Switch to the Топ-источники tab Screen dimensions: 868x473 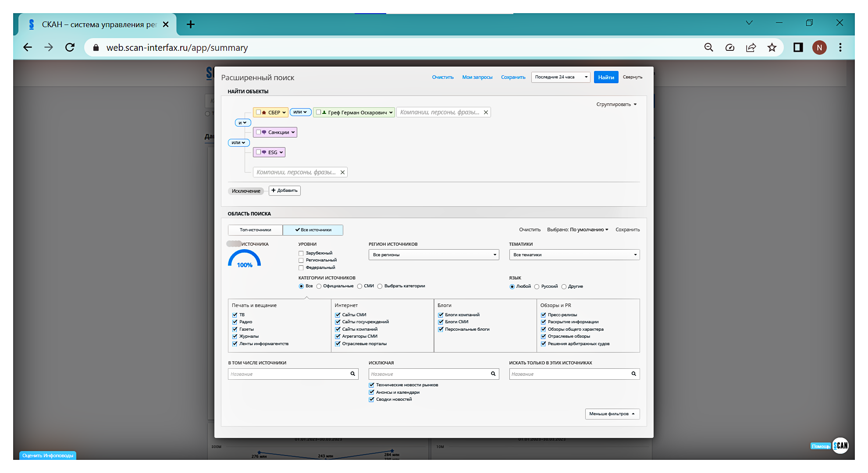coord(255,230)
